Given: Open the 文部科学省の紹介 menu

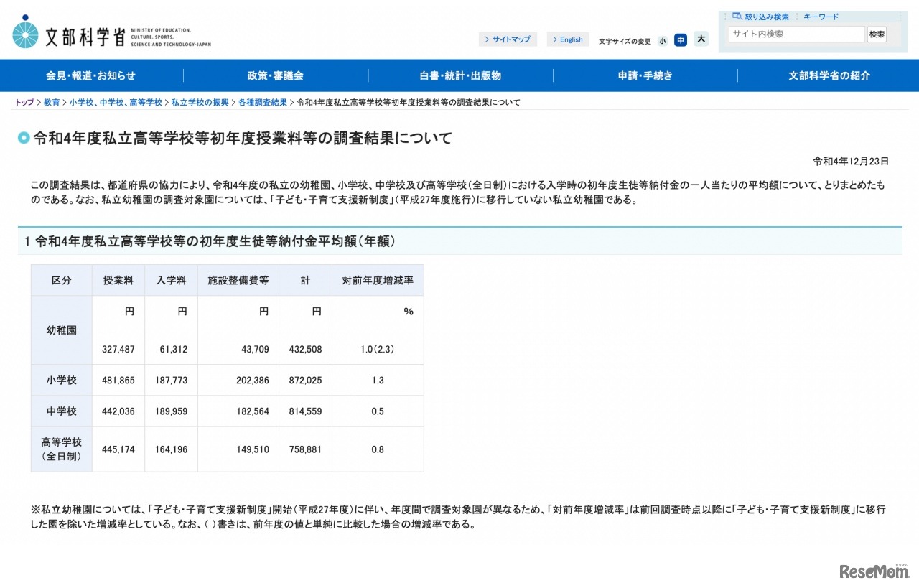Looking at the screenshot, I should pos(829,75).
